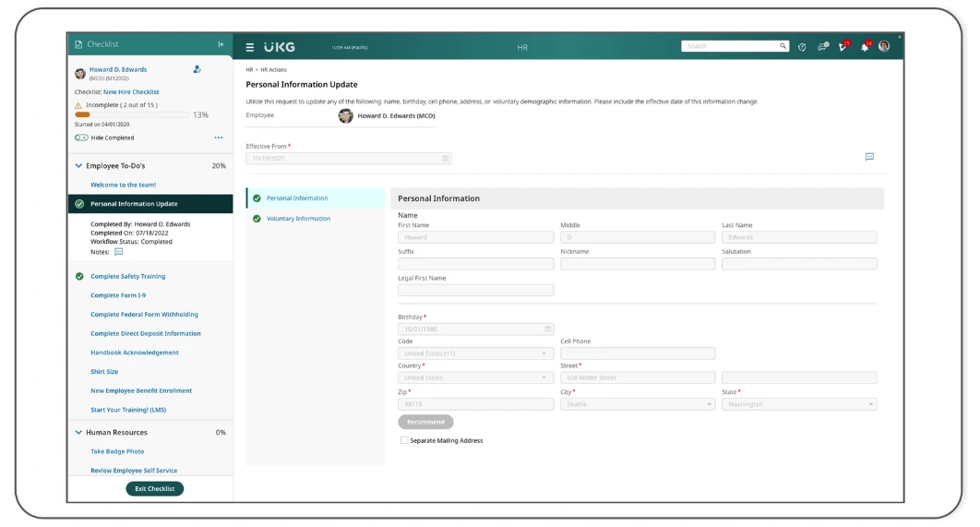Image resolution: width=980 pixels, height=527 pixels.
Task: Open the notifications bell
Action: click(x=865, y=47)
